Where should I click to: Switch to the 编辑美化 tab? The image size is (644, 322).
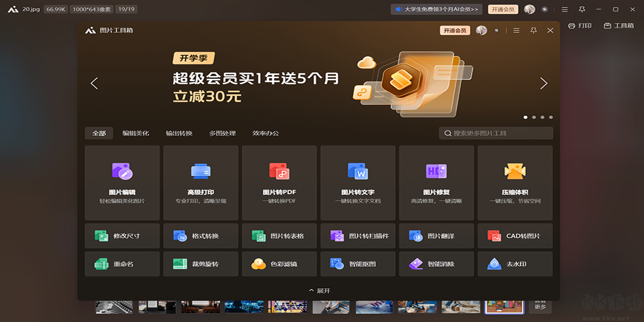(x=137, y=133)
